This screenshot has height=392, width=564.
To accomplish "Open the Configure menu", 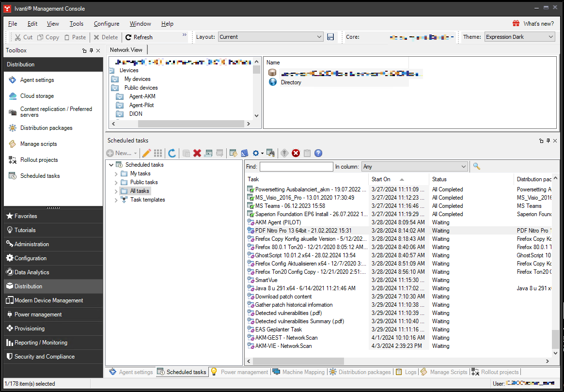I will point(107,24).
